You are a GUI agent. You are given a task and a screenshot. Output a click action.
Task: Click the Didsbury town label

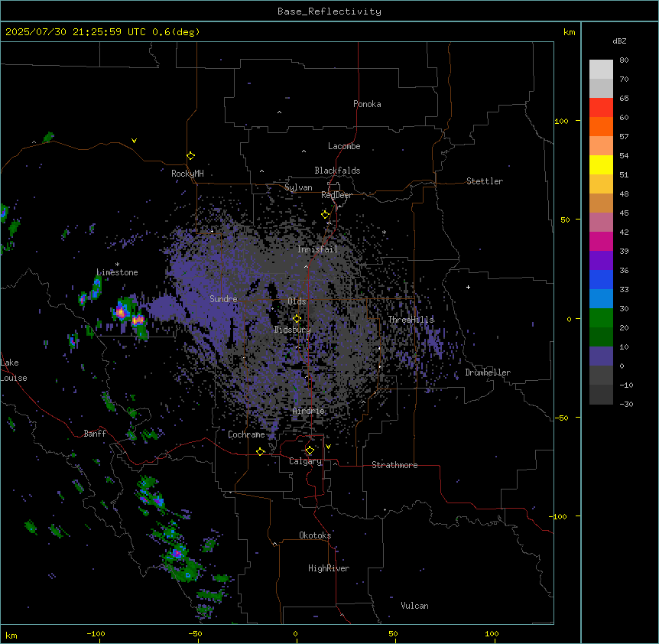point(293,330)
